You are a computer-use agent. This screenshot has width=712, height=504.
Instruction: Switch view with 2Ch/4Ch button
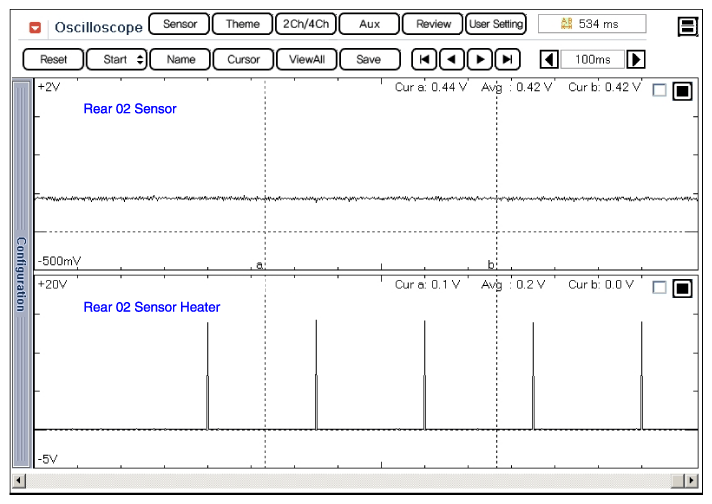[305, 24]
